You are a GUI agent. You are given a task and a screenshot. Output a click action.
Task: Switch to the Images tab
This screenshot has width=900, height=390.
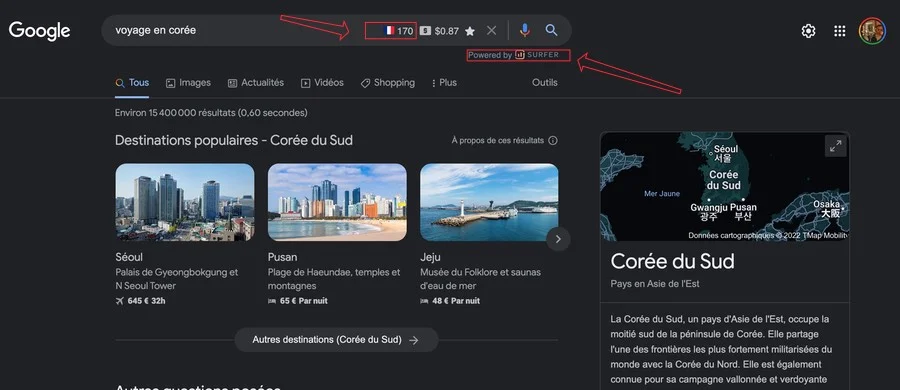coord(188,83)
